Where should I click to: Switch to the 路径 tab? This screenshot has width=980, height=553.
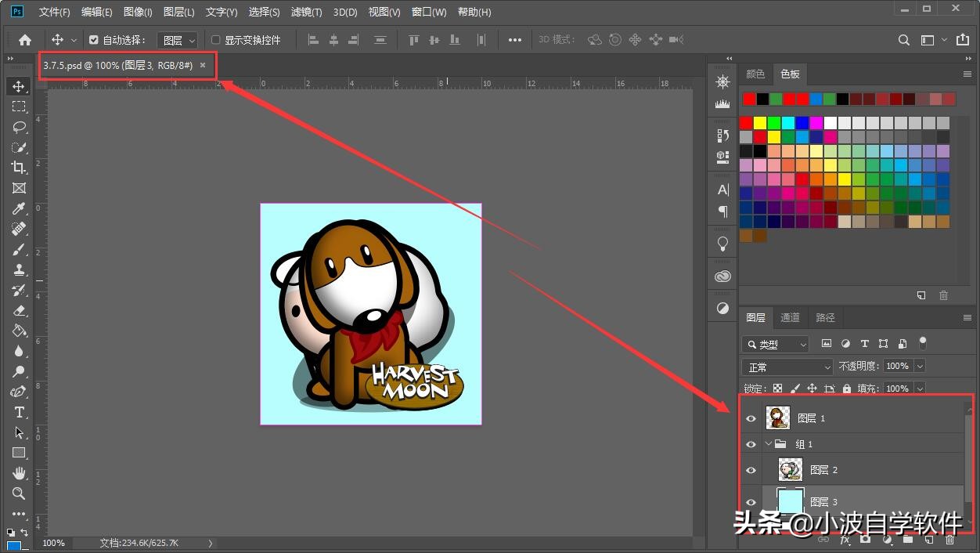(826, 317)
